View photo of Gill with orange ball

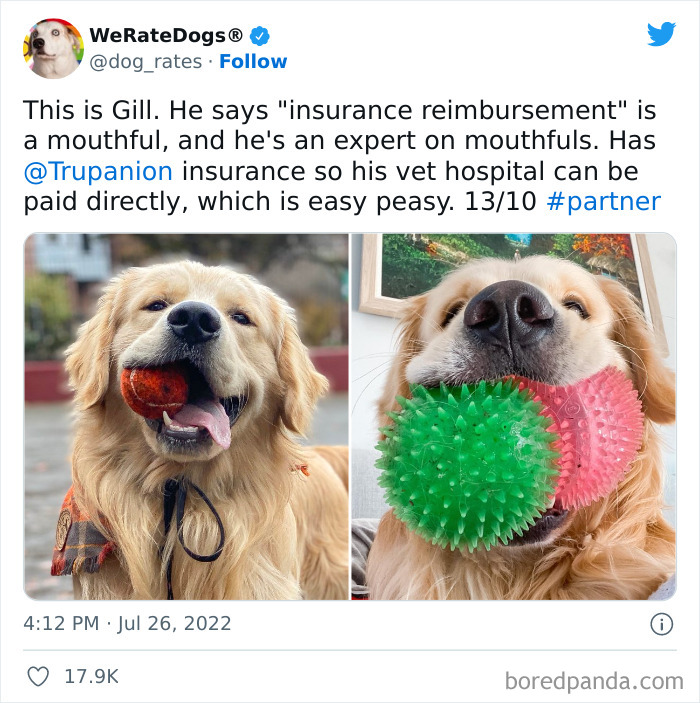click(186, 417)
